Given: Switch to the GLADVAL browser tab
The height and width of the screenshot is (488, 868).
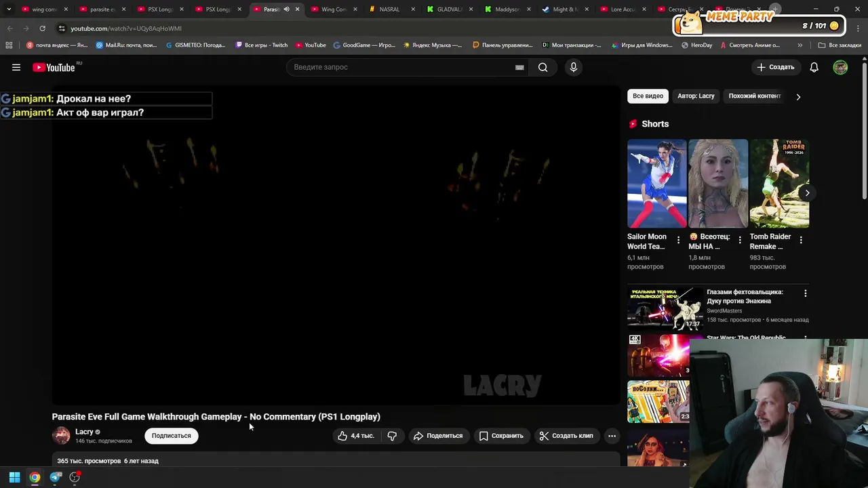Looking at the screenshot, I should 448,9.
